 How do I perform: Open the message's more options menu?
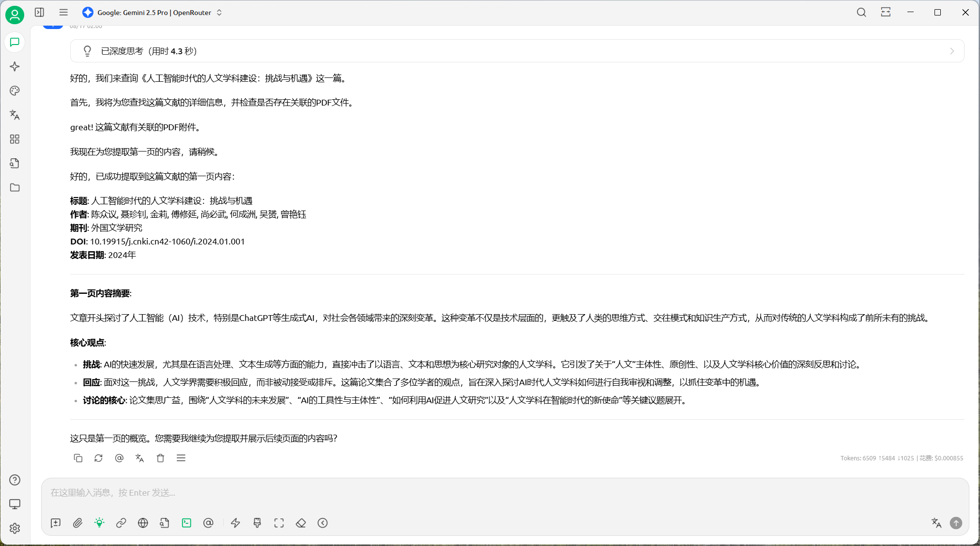tap(181, 458)
